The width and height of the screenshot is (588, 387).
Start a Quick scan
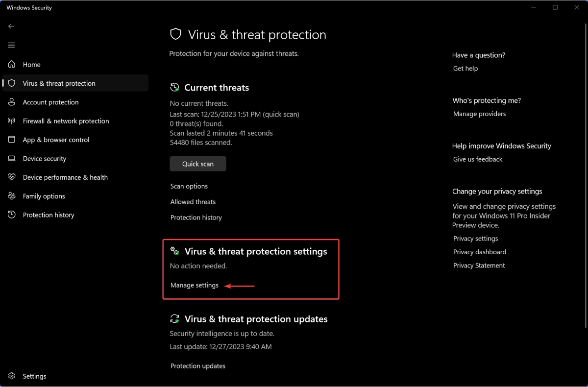tap(198, 164)
